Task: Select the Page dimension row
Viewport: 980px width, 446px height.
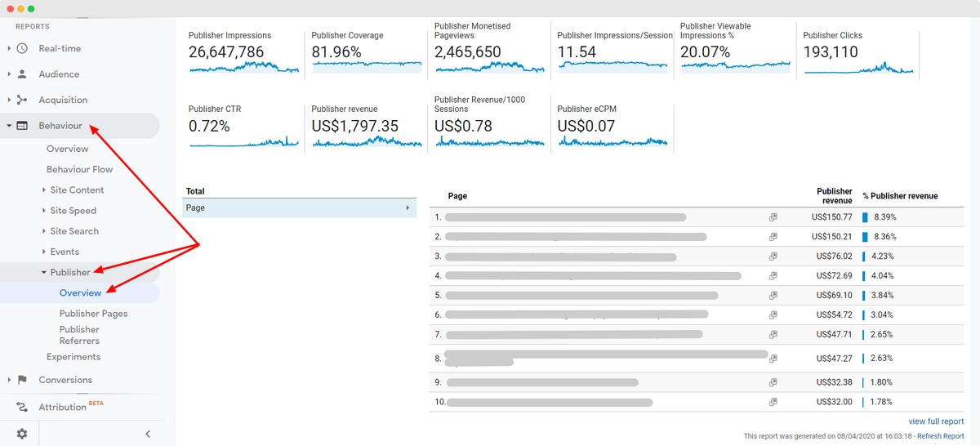Action: click(x=299, y=208)
